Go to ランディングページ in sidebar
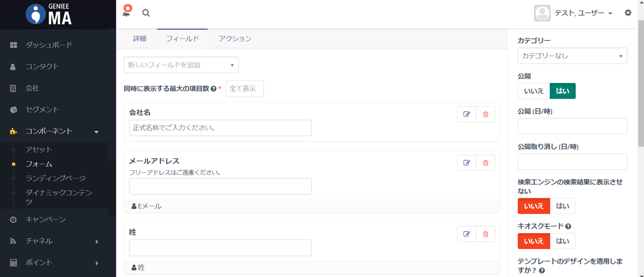This screenshot has width=644, height=277. click(x=55, y=178)
